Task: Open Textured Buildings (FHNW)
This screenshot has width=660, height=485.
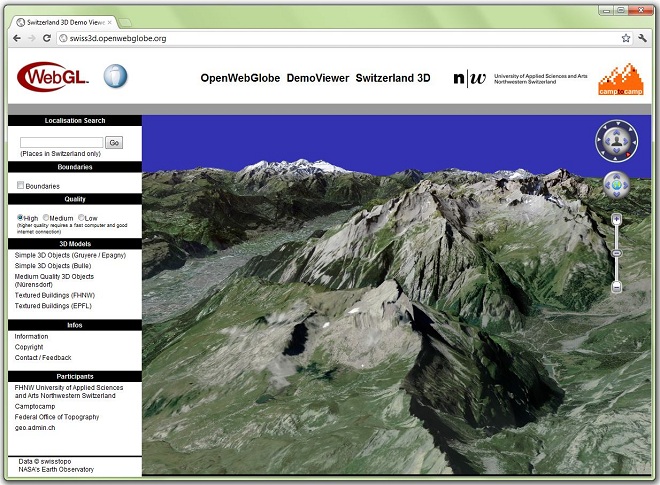Action: click(55, 295)
